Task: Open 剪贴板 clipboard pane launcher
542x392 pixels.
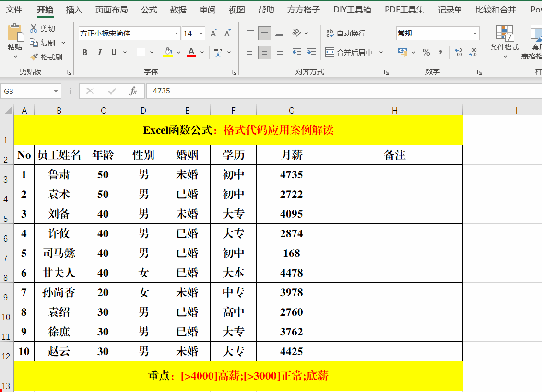Action: (69, 72)
